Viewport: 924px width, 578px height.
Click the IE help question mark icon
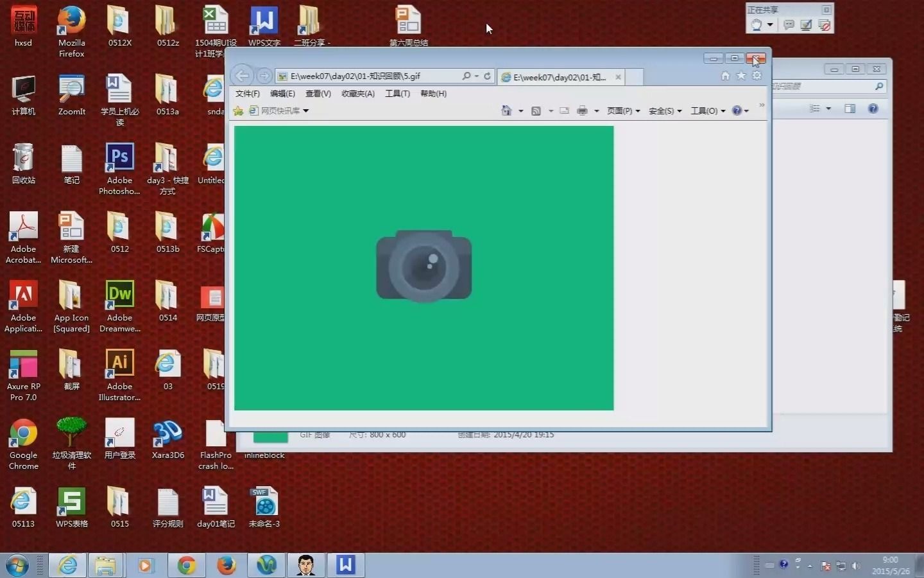click(737, 110)
